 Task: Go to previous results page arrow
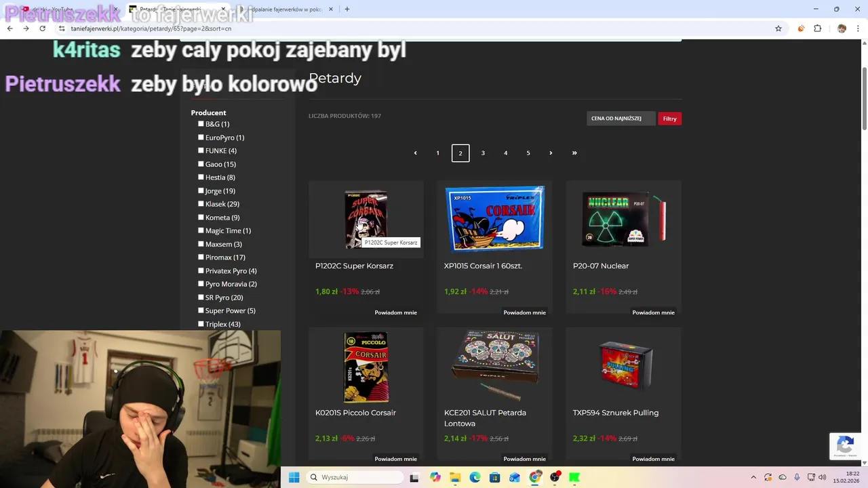[415, 153]
